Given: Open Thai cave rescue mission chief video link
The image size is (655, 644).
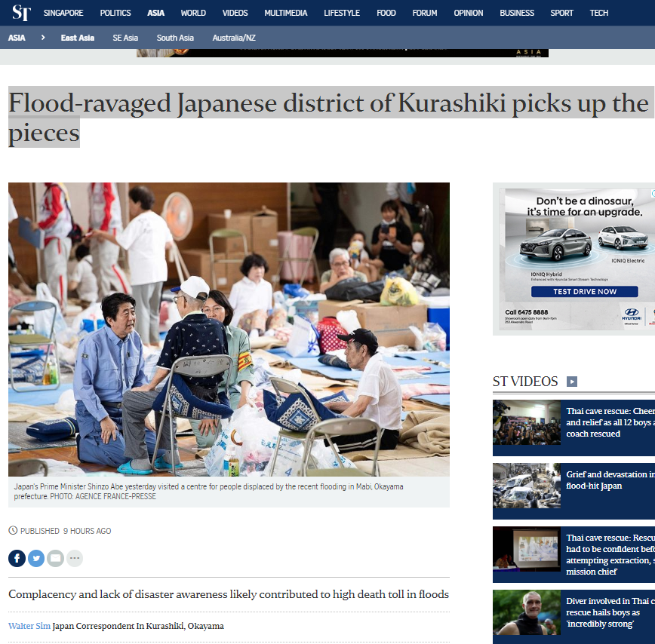Looking at the screenshot, I should (610, 555).
